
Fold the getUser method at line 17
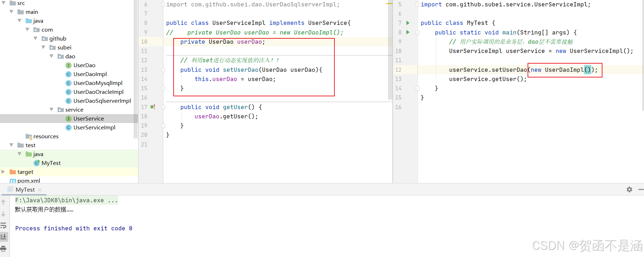(163, 107)
